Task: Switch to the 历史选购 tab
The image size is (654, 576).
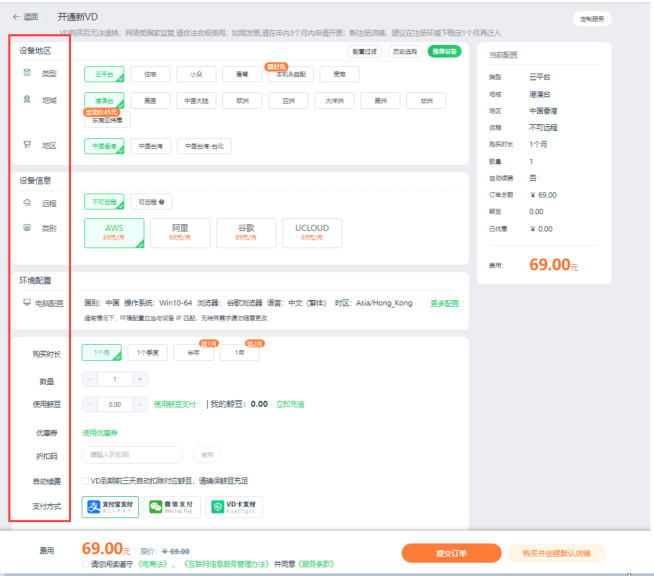Action: 404,50
